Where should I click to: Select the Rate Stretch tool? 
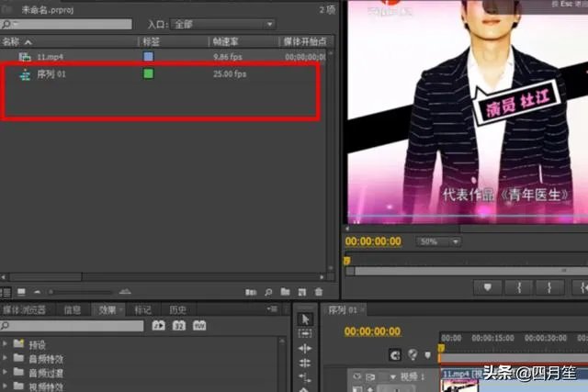305,377
